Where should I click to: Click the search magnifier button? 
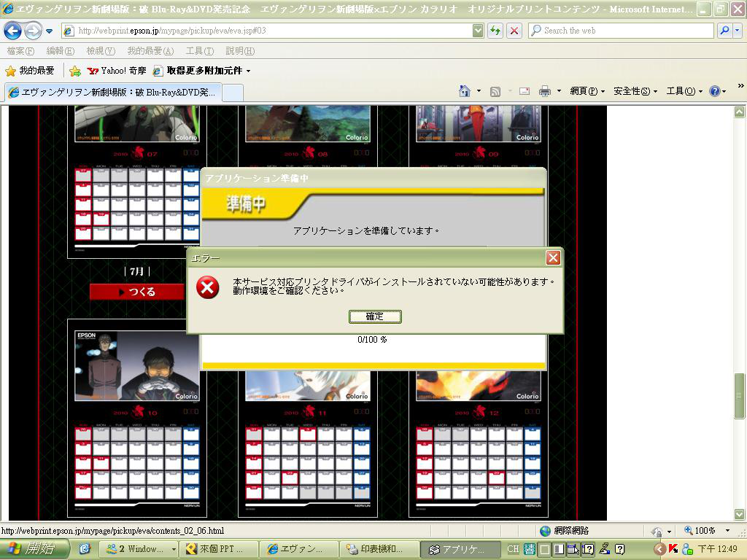tap(724, 31)
